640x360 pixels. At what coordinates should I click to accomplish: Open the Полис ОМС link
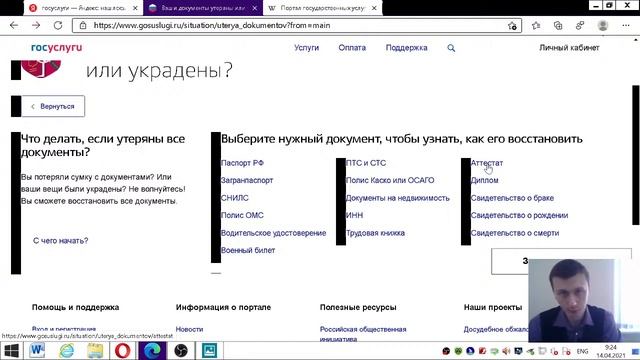pos(242,215)
